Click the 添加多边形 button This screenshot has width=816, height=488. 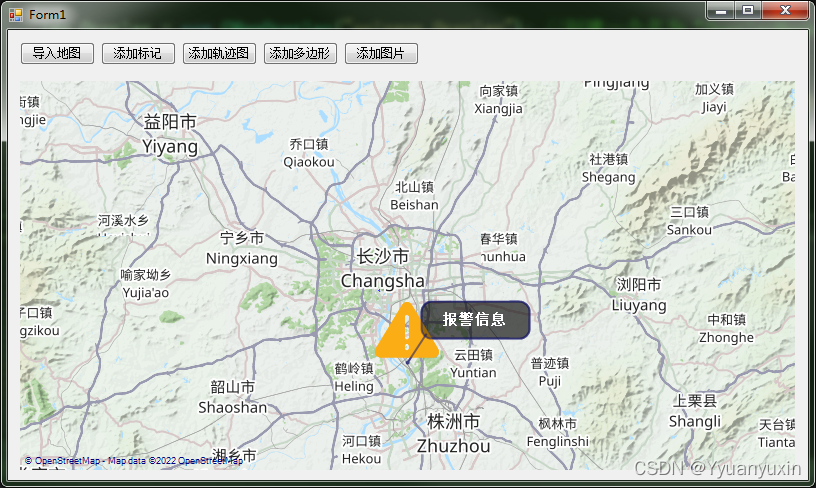[300, 54]
